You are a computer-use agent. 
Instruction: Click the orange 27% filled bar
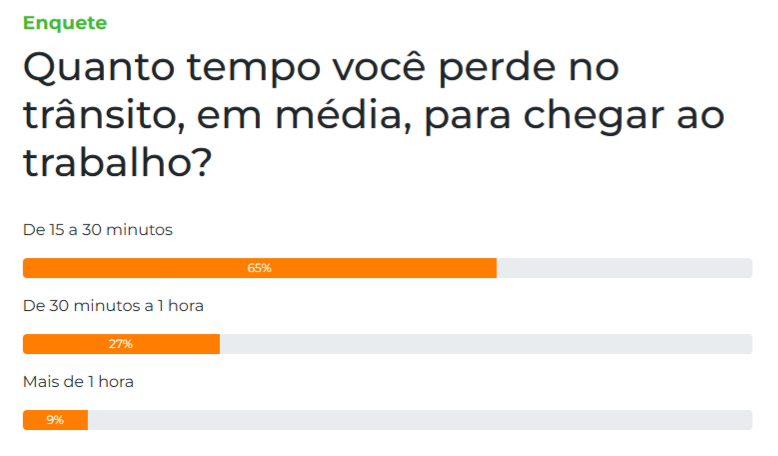121,344
